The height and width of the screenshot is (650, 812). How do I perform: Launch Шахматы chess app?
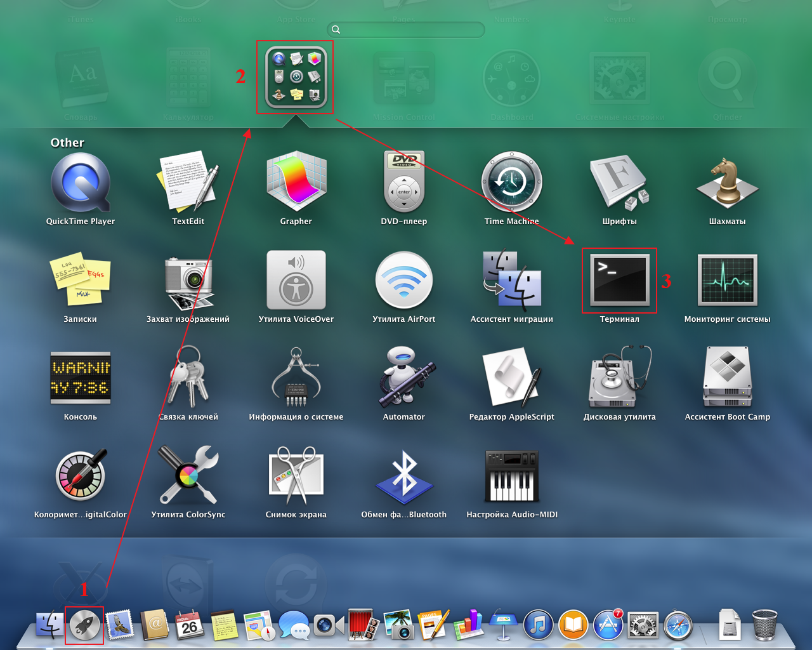(x=728, y=183)
